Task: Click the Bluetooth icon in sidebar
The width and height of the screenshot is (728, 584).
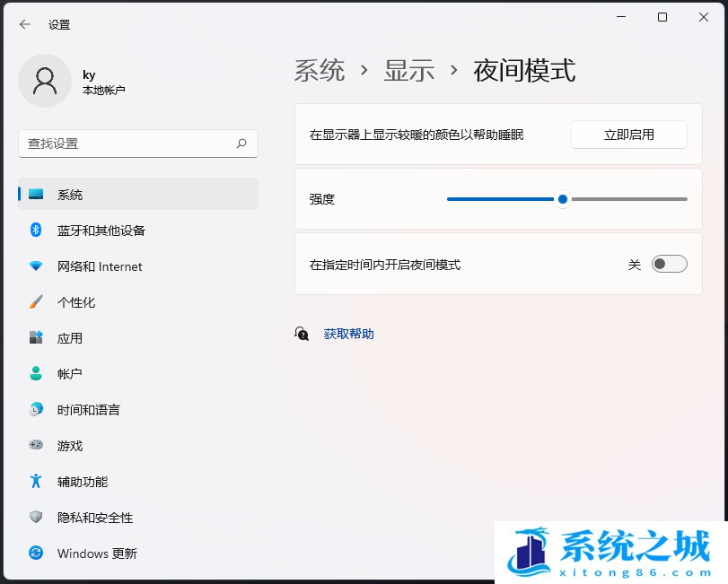Action: pyautogui.click(x=36, y=231)
